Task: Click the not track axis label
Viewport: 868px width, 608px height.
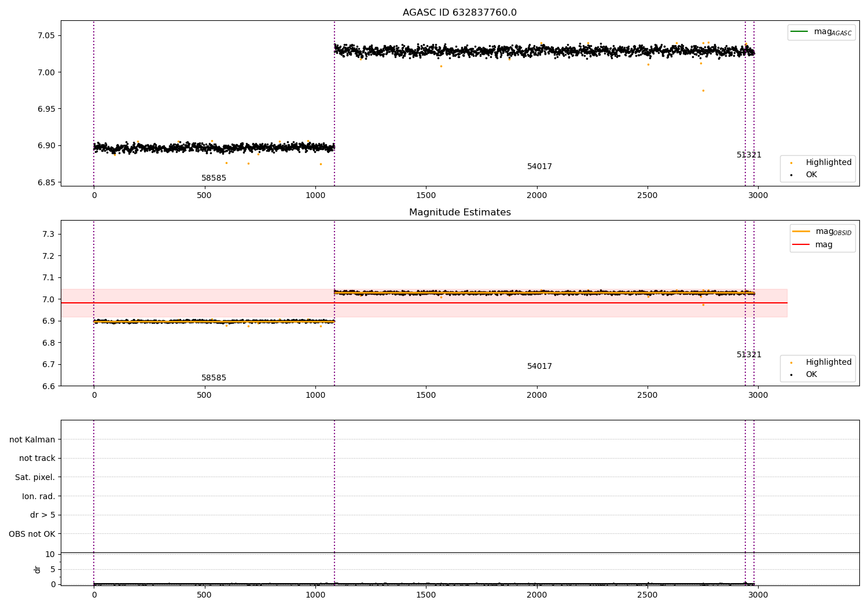Action: pos(37,459)
